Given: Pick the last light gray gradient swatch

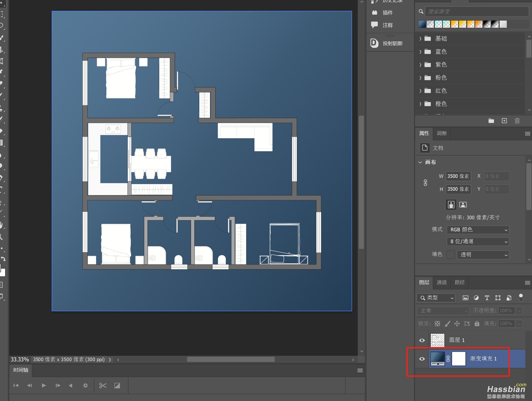Looking at the screenshot, I should click(503, 24).
